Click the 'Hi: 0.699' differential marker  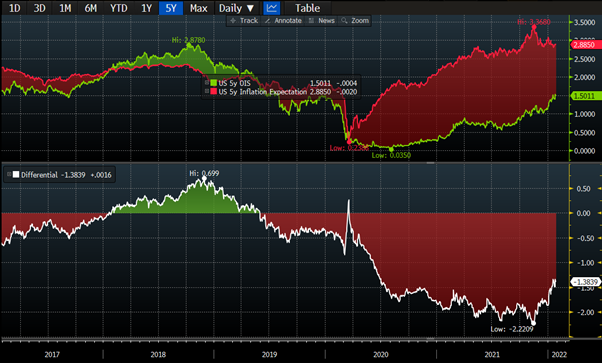(x=204, y=174)
